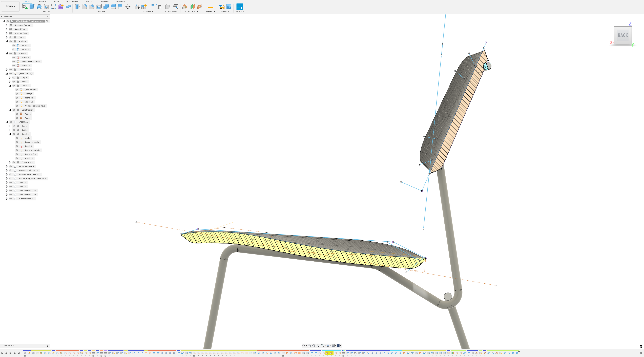Click the Create Form purple icon
Viewport: 644px width, 357px height.
pyautogui.click(x=61, y=7)
